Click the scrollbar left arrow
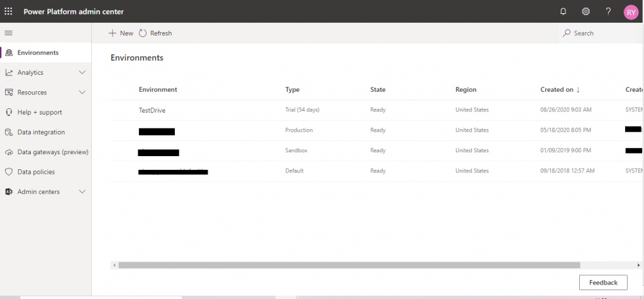The width and height of the screenshot is (644, 299). 114,265
